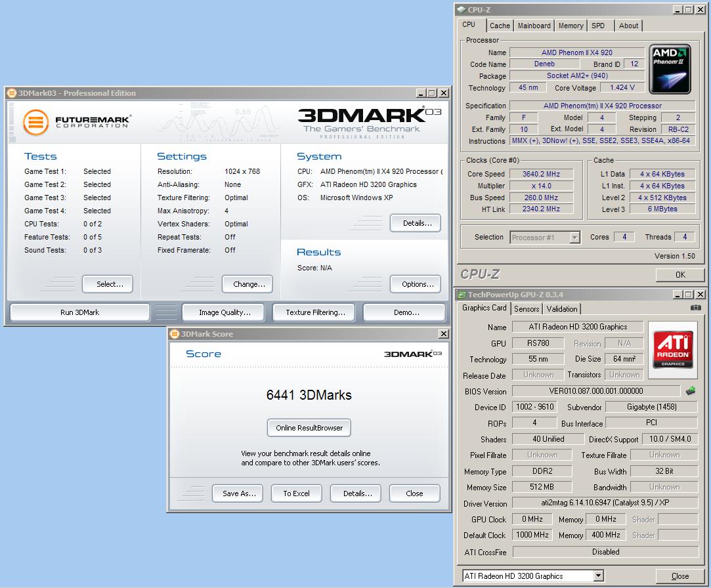Open the Processor #1 selection dropdown

coord(574,237)
